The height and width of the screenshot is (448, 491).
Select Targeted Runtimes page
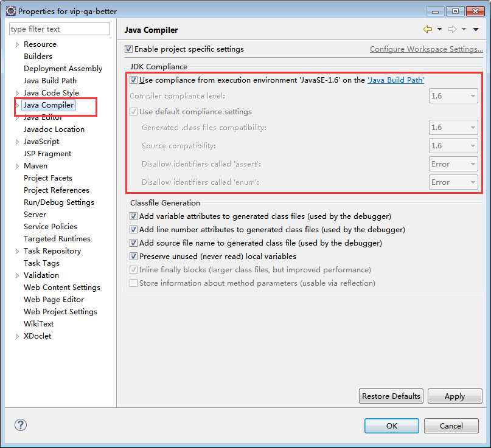(57, 239)
